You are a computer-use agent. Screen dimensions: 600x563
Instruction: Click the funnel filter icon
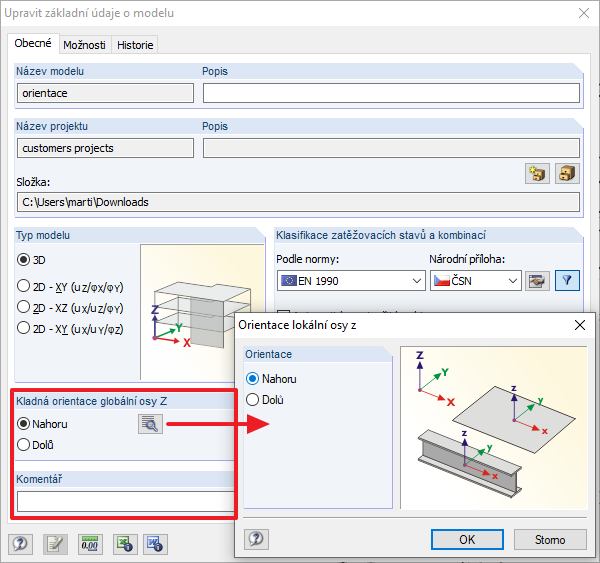pyautogui.click(x=567, y=281)
